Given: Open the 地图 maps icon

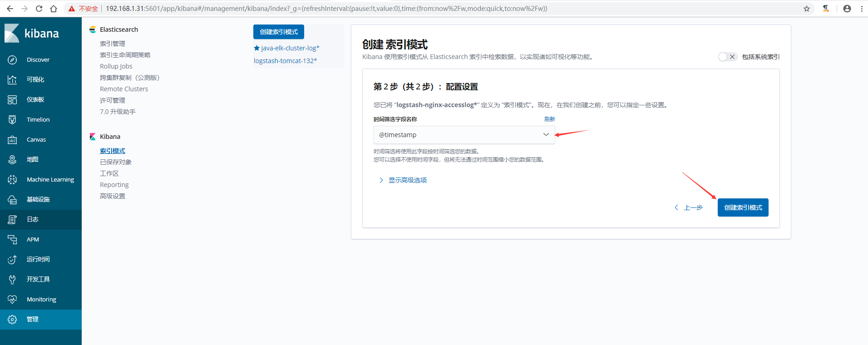Looking at the screenshot, I should click(x=12, y=160).
